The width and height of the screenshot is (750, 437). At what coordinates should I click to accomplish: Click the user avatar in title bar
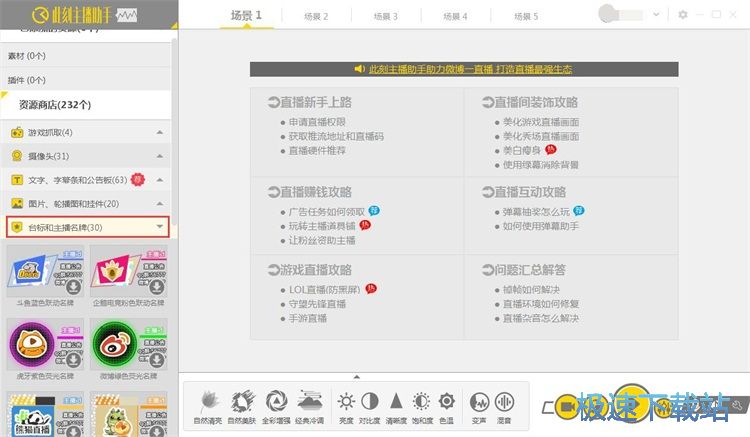608,13
